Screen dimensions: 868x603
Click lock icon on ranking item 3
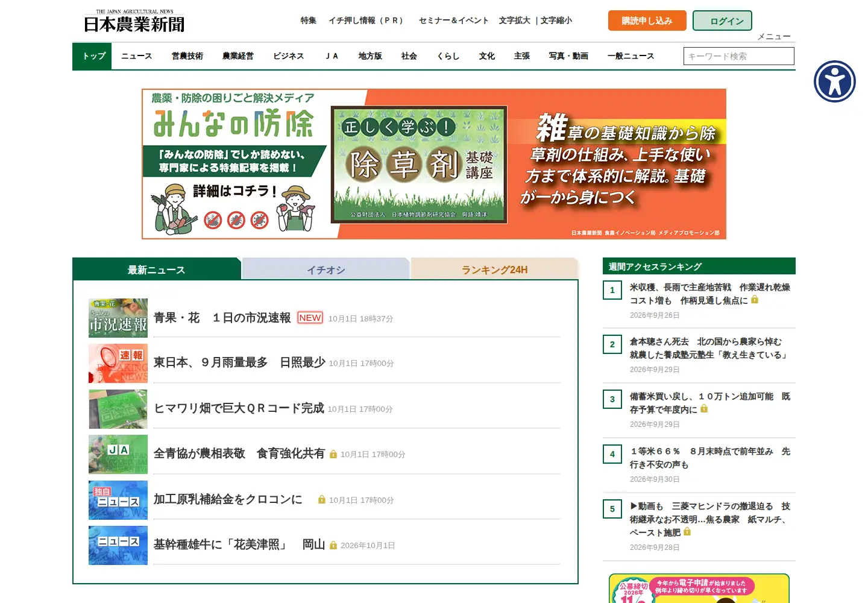pyautogui.click(x=704, y=409)
